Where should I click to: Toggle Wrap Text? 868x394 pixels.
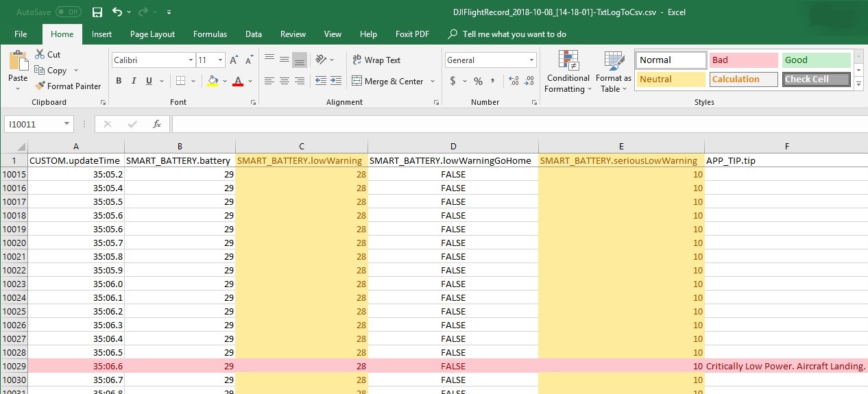point(376,60)
